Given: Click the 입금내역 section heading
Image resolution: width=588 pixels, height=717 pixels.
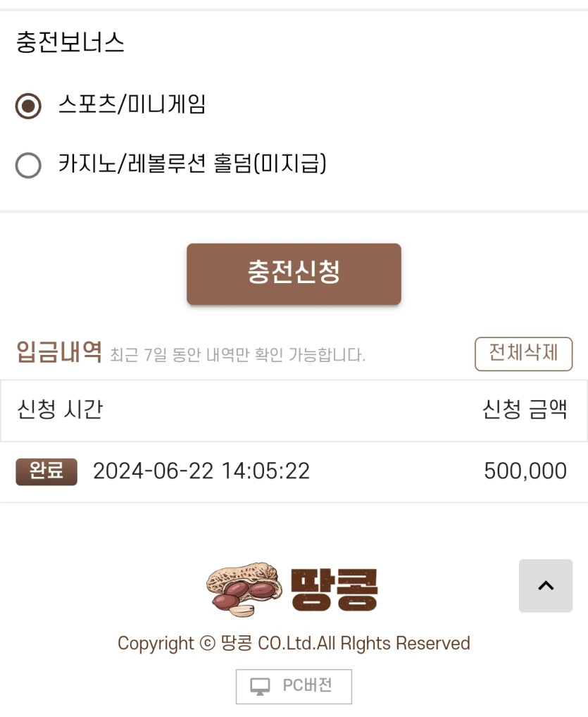Looking at the screenshot, I should 59,351.
